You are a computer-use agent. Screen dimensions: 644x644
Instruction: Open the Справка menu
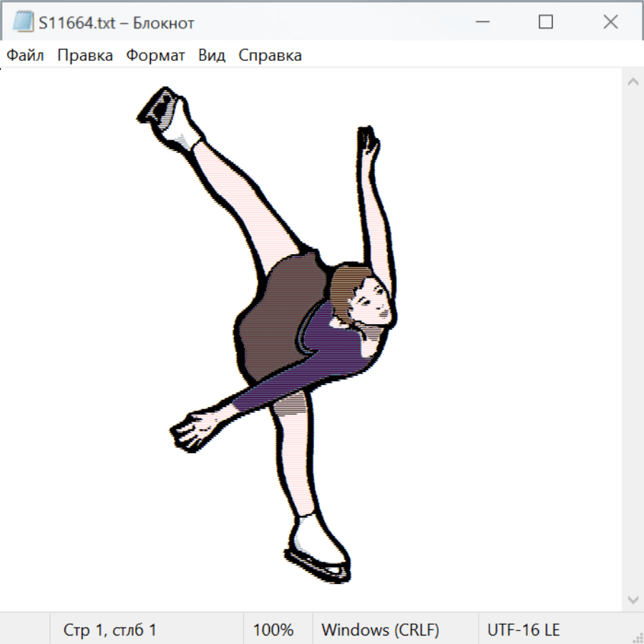tap(270, 56)
